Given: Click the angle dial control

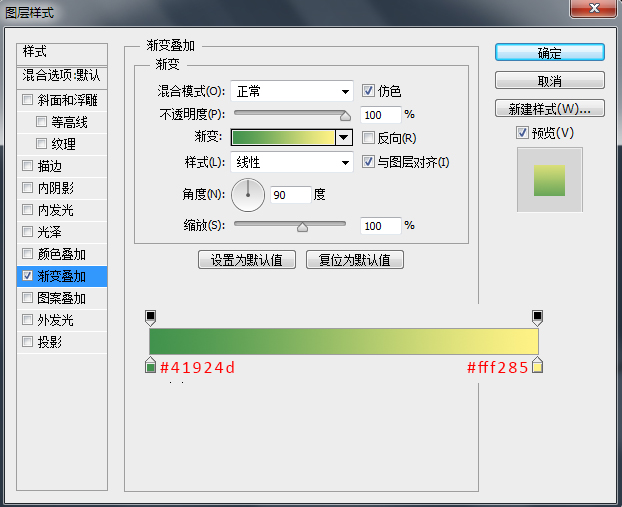Looking at the screenshot, I should pos(248,195).
